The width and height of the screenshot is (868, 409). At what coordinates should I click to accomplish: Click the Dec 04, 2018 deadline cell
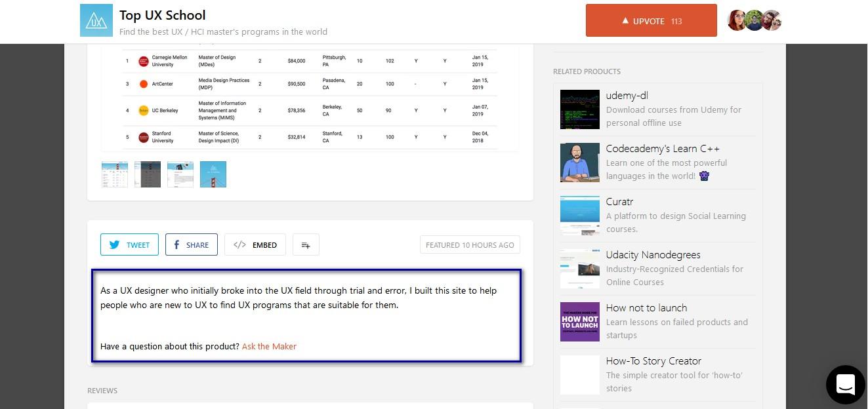click(480, 137)
